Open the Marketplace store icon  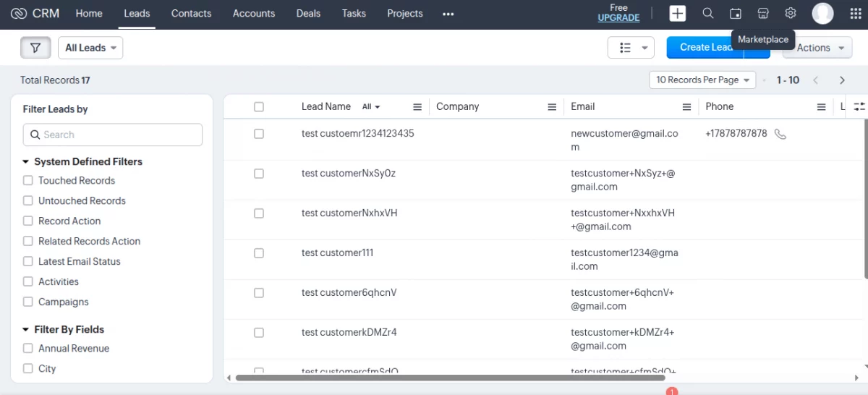point(763,14)
